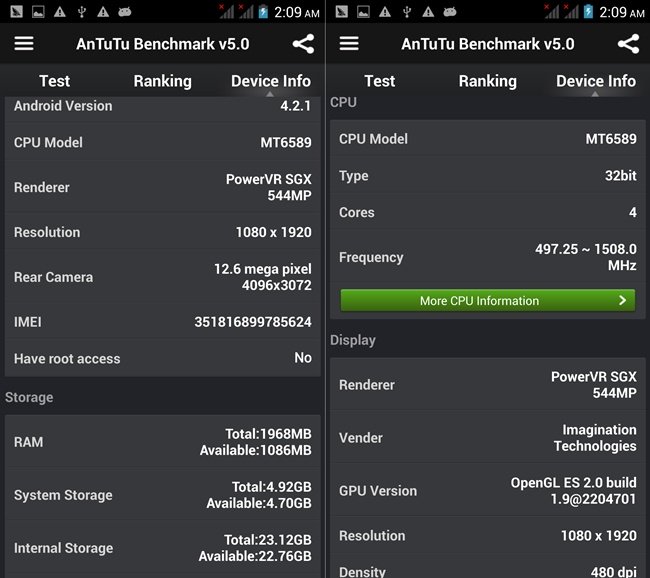Open hamburger menu in left screen
This screenshot has height=578, width=650.
coord(24,44)
